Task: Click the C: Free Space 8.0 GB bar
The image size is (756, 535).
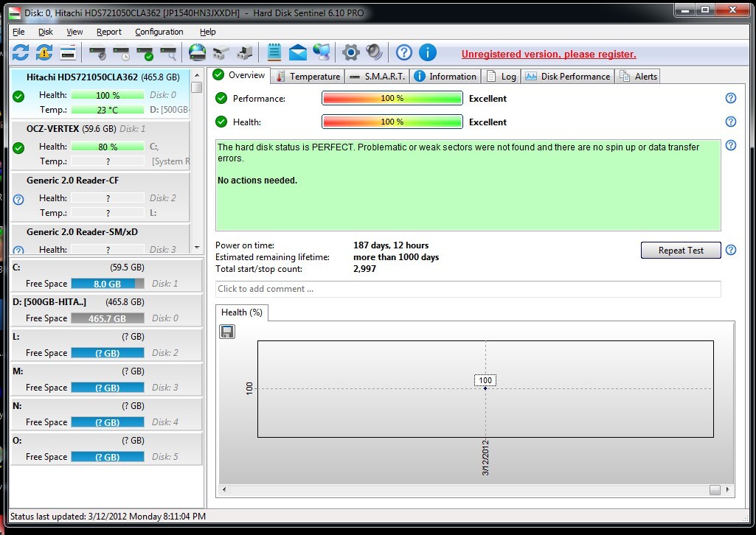Action: pos(108,284)
